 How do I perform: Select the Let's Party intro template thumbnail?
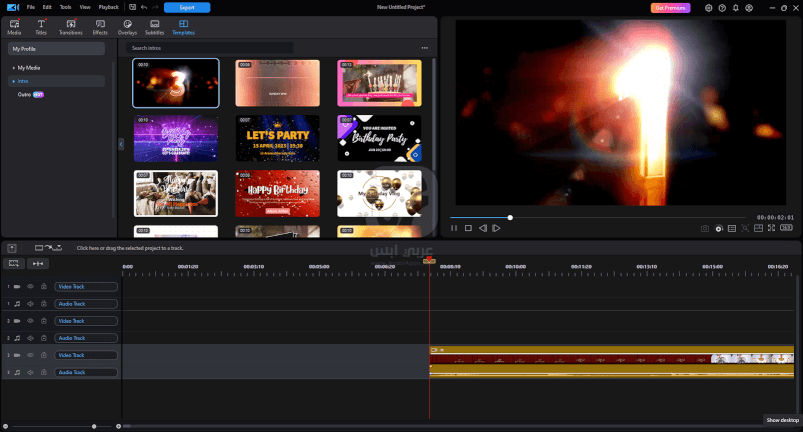pyautogui.click(x=278, y=138)
